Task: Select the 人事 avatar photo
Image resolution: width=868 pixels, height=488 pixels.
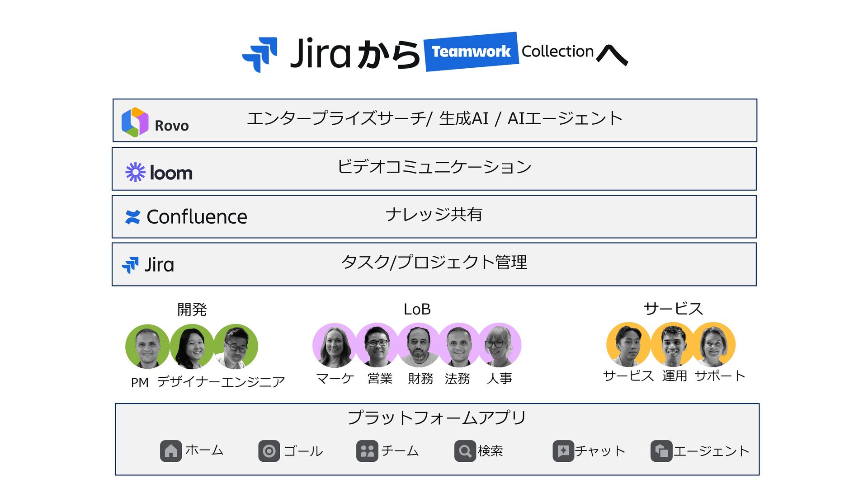Action: coord(499,345)
